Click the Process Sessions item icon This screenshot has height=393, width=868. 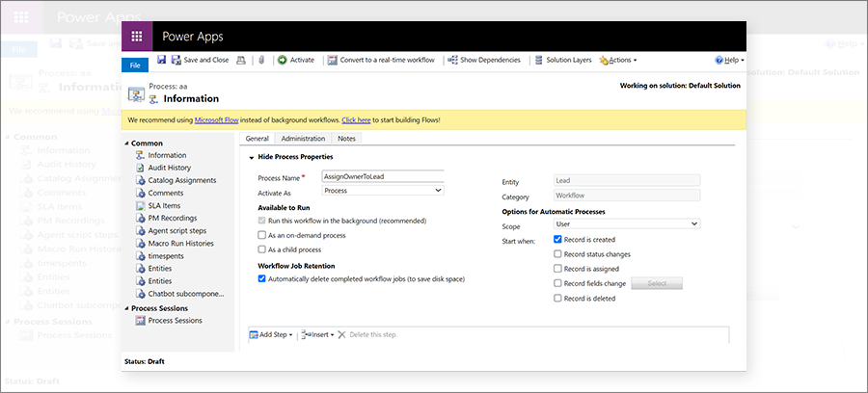(x=140, y=321)
